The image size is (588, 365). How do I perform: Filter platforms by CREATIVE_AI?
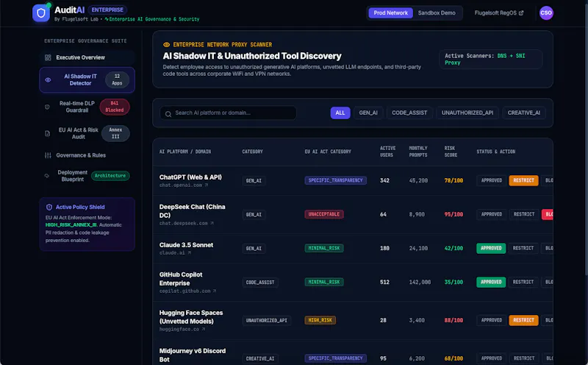pos(524,113)
